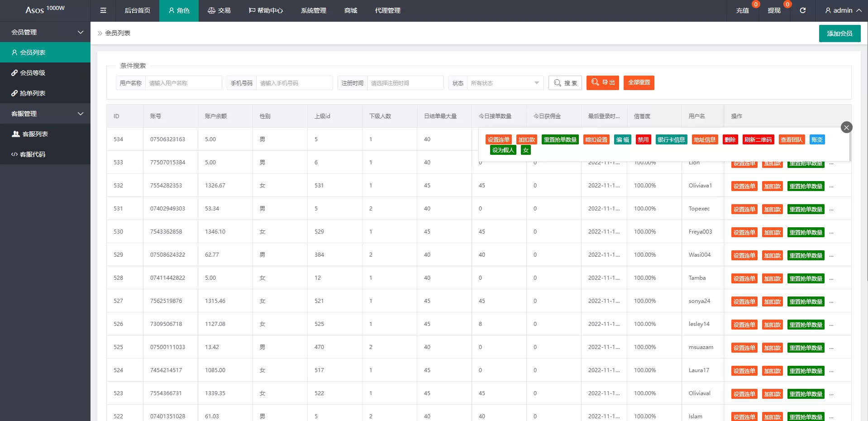The height and width of the screenshot is (421, 868).
Task: Click the 请输入用户名称 username search field
Action: [x=183, y=83]
